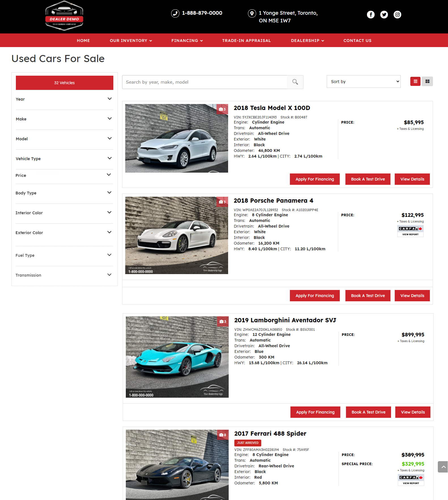Book a test drive for the Lamborghini
This screenshot has width=448, height=500.
pyautogui.click(x=368, y=412)
